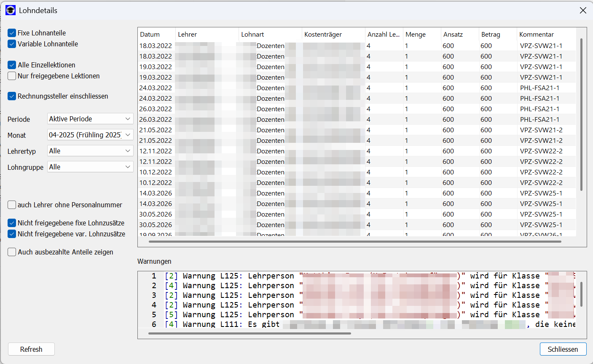The width and height of the screenshot is (593, 364).
Task: Select first row dated 10.12.2022
Action: click(357, 172)
